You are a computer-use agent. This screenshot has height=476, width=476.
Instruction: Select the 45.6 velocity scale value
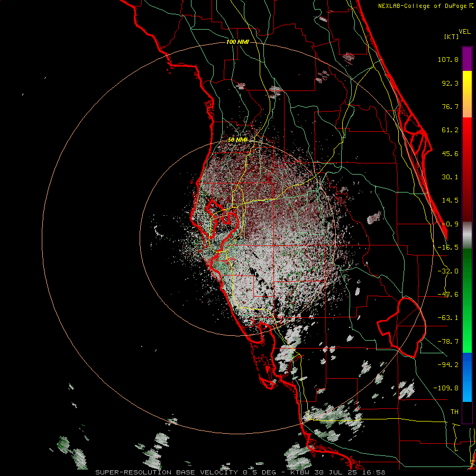tap(450, 153)
